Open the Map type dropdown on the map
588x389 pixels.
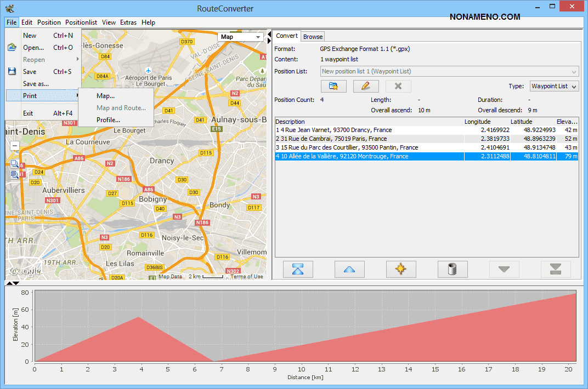[x=241, y=37]
